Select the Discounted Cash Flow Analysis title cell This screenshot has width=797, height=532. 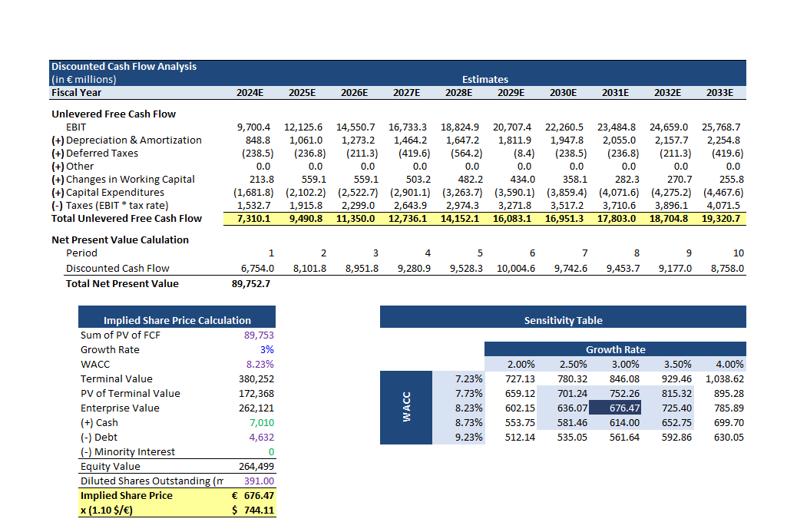pyautogui.click(x=124, y=67)
